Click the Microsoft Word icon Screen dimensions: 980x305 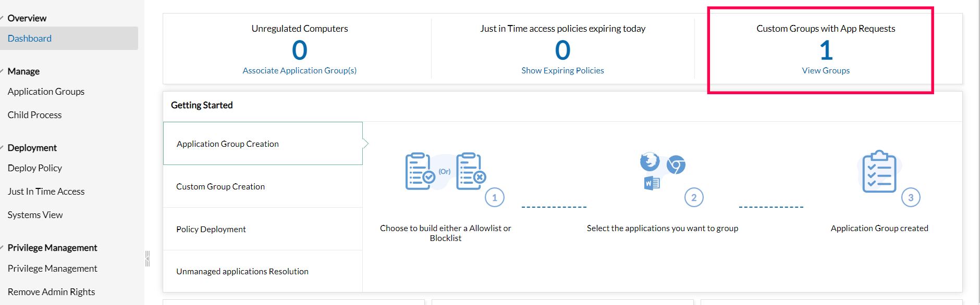pyautogui.click(x=652, y=183)
